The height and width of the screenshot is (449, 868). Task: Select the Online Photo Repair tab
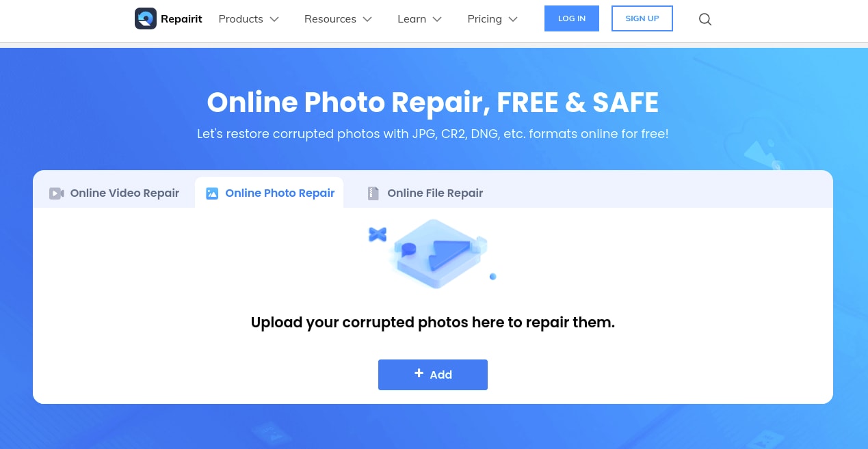tap(269, 193)
